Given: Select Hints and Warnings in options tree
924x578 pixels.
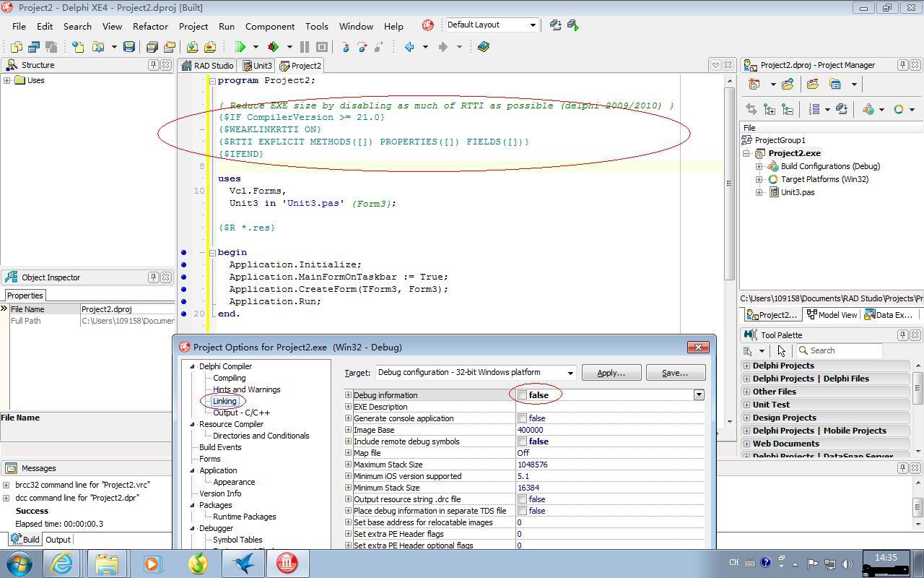Looking at the screenshot, I should click(x=246, y=389).
